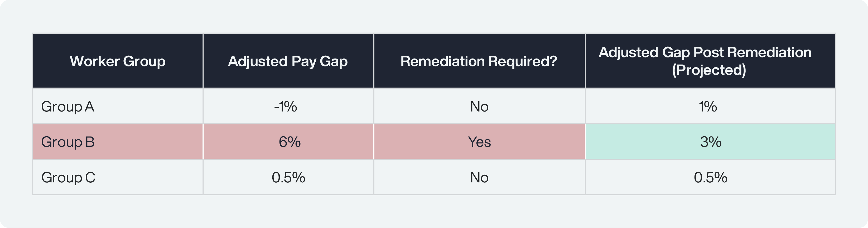Viewport: 868px width, 228px height.
Task: Click the Remediation Required? header cell
Action: pyautogui.click(x=479, y=61)
